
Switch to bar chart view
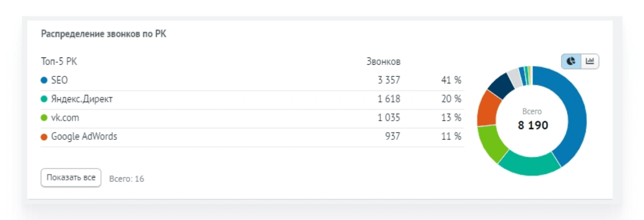(x=590, y=61)
